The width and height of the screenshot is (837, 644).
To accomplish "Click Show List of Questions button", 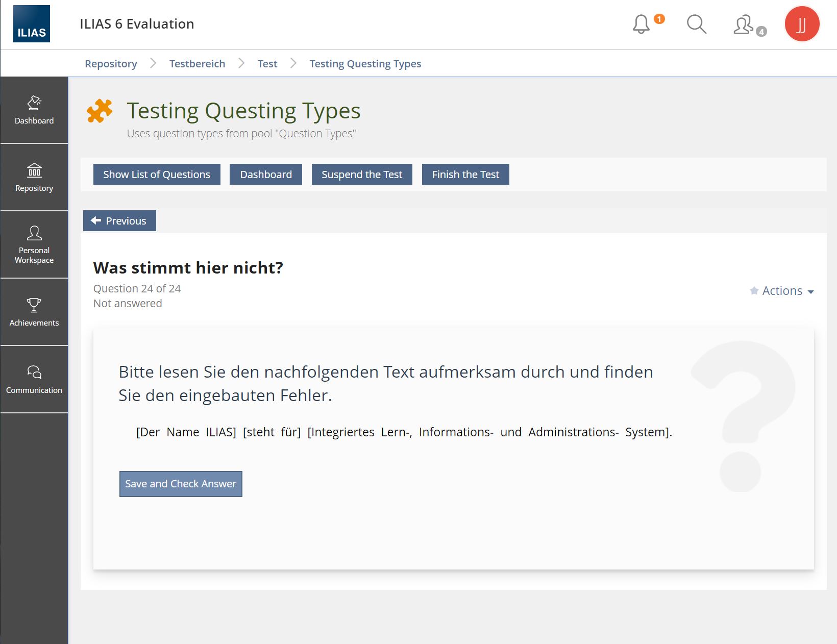I will (157, 175).
